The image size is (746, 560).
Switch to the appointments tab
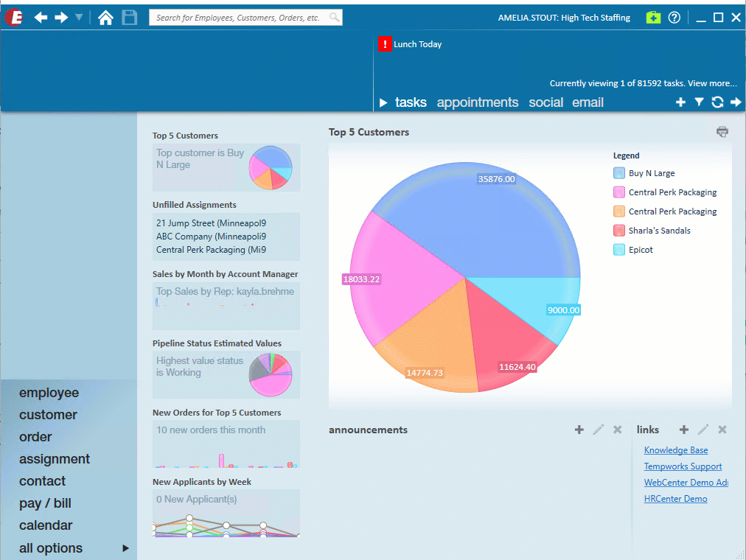[x=478, y=102]
